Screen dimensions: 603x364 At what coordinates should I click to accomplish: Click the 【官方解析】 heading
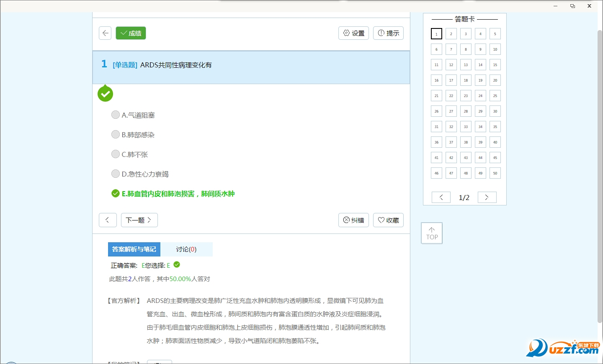124,301
